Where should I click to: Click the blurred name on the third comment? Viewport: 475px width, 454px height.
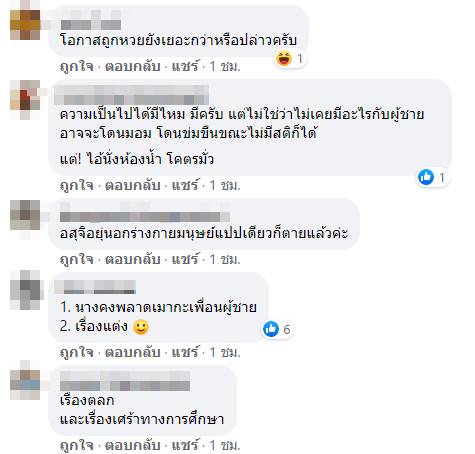click(x=145, y=216)
